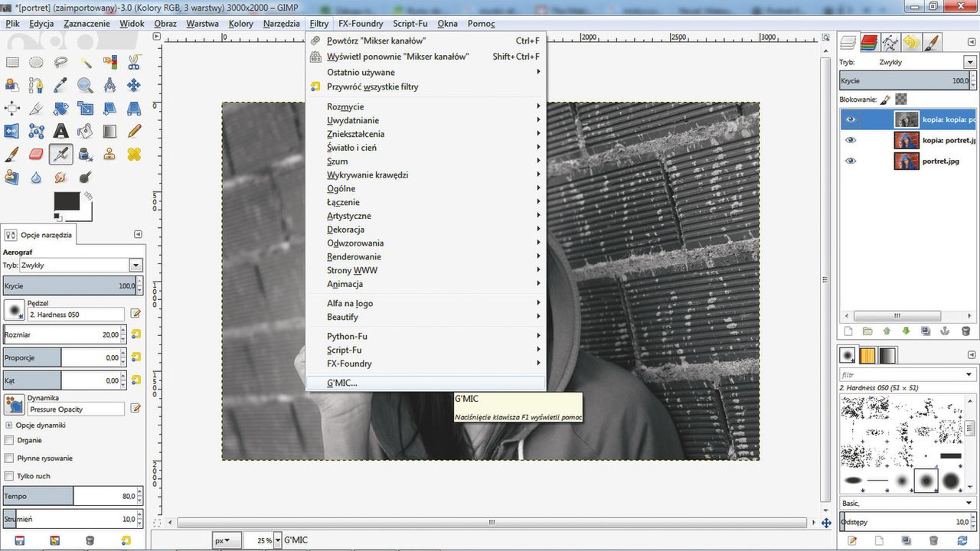Select the Smudge finger tool
The width and height of the screenshot is (980, 551).
(x=60, y=177)
